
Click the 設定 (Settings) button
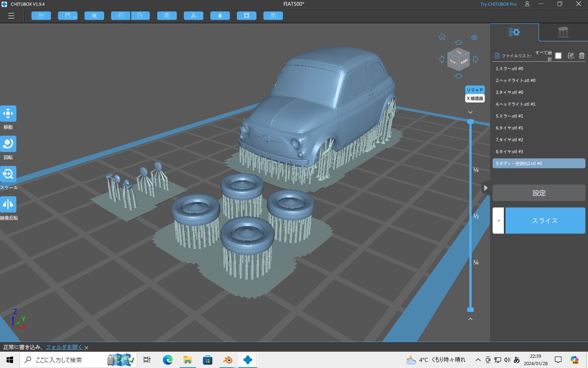click(539, 193)
